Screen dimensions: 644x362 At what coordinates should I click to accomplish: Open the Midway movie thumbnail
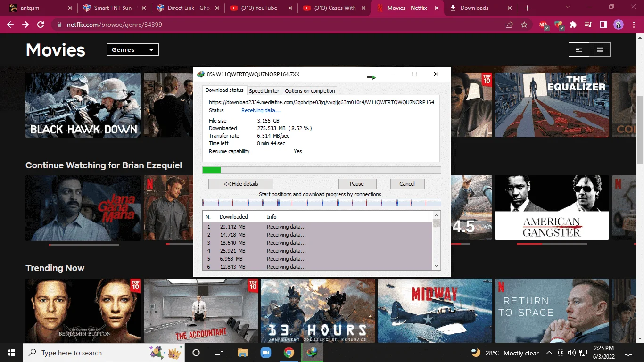tap(435, 311)
